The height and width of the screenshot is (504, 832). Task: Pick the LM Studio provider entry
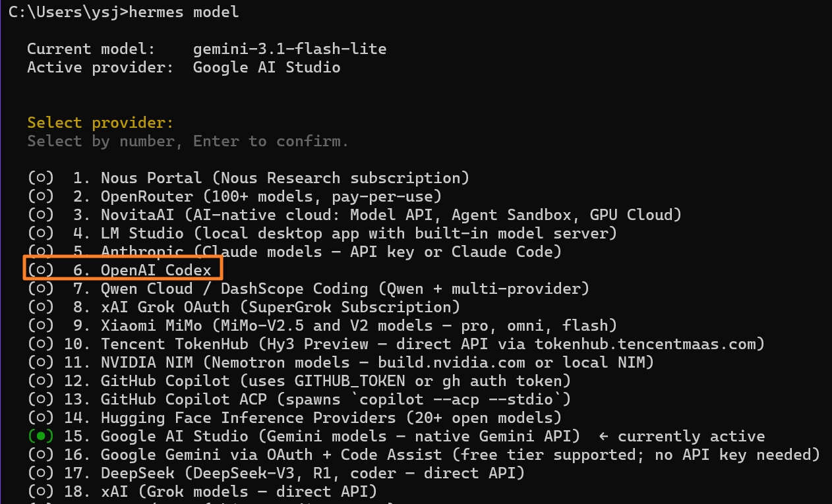[x=322, y=233]
